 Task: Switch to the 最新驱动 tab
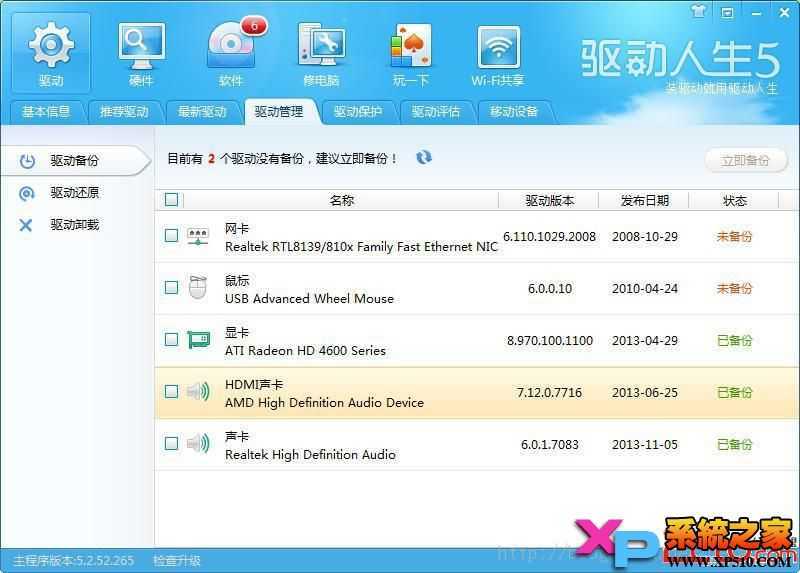click(202, 112)
